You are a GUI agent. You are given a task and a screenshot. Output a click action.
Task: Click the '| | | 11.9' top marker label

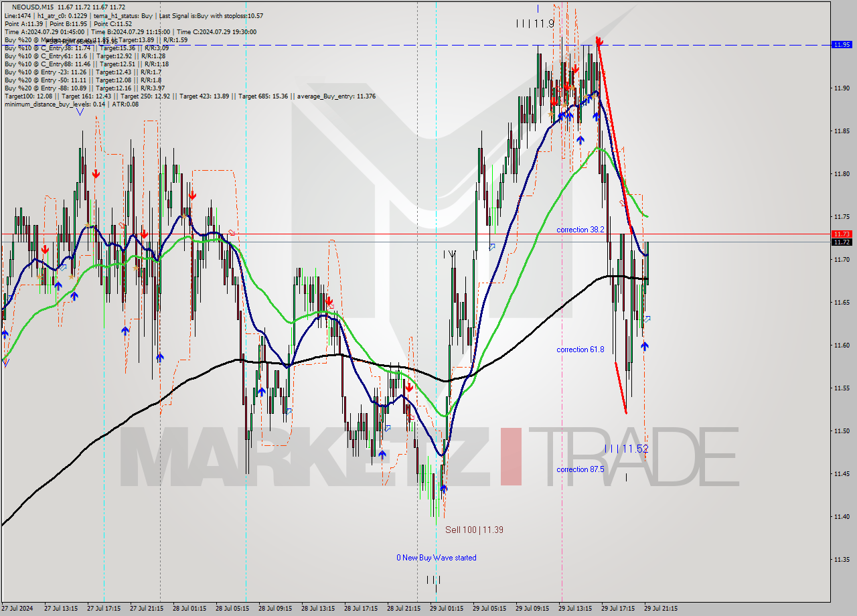click(x=535, y=23)
